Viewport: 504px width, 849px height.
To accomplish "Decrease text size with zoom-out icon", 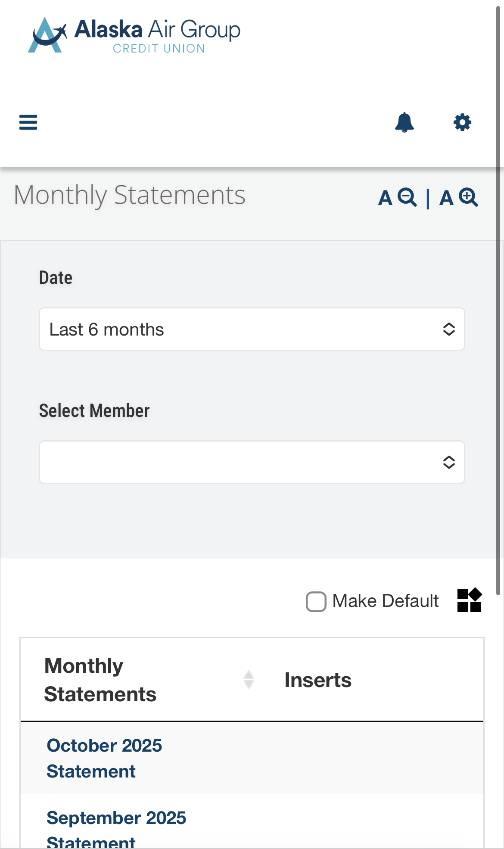I will click(x=398, y=198).
